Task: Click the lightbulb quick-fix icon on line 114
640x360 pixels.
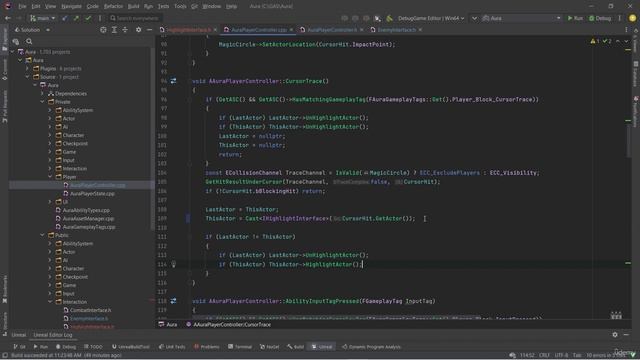Action: [x=173, y=264]
